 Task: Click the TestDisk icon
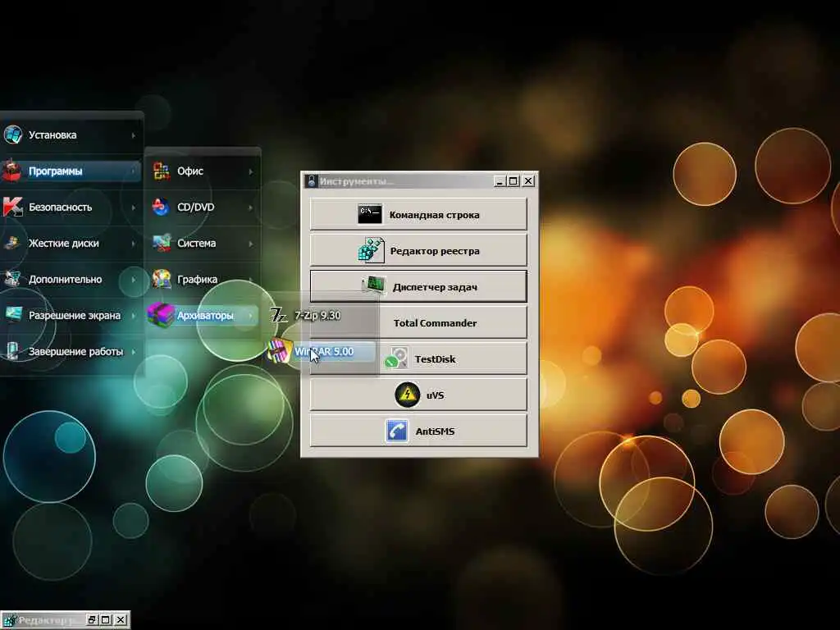coord(396,358)
